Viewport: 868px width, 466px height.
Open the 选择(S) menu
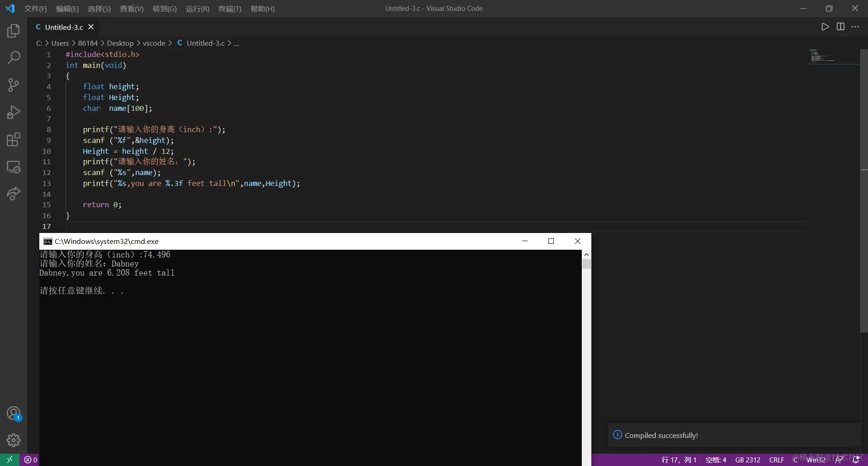click(x=99, y=9)
